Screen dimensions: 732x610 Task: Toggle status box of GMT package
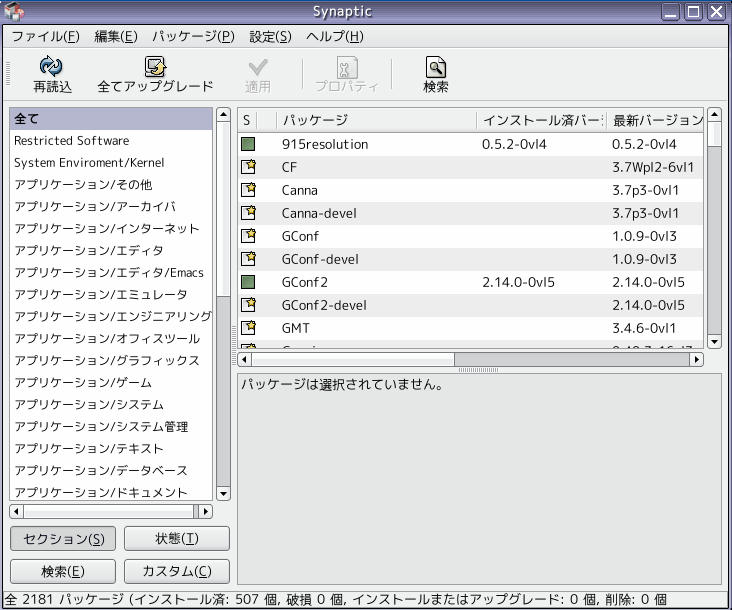[248, 327]
